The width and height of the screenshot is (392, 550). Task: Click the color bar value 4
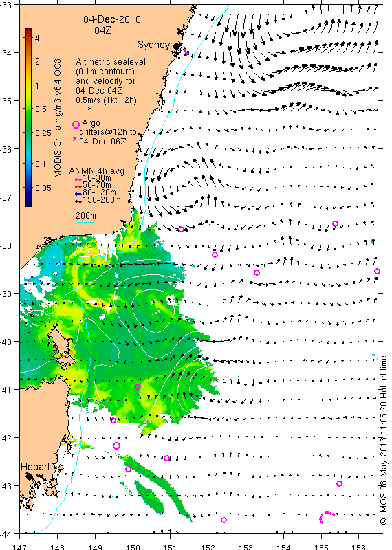[37, 38]
